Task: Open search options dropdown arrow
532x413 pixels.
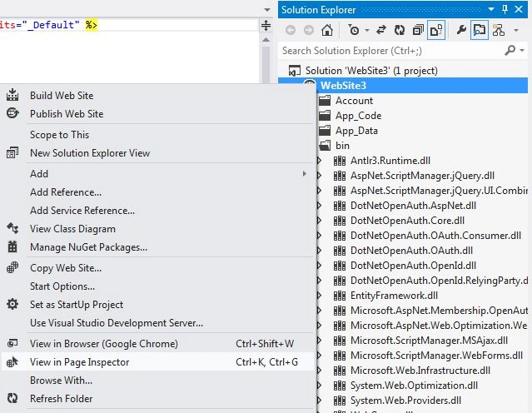Action: pyautogui.click(x=522, y=51)
